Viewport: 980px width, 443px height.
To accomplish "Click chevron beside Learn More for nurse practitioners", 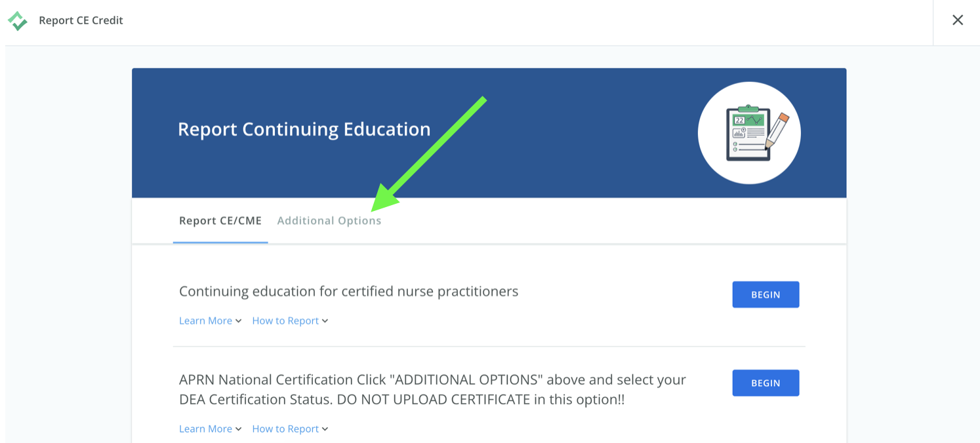I will click(238, 321).
